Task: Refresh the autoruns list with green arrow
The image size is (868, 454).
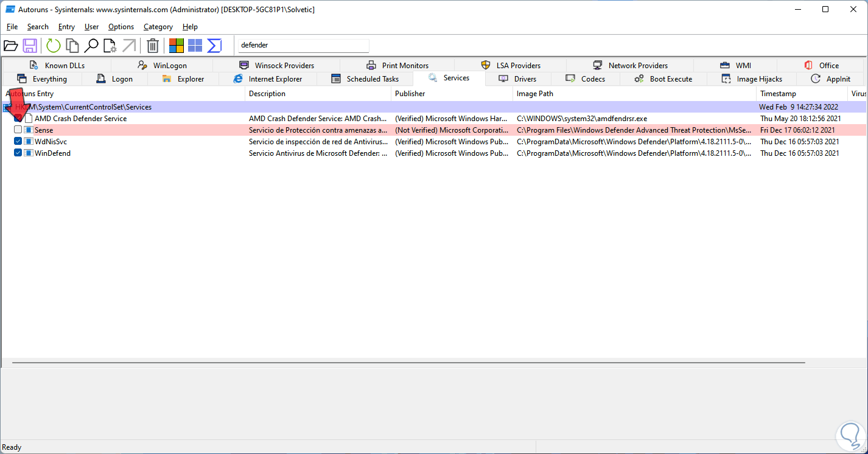Action: 54,46
